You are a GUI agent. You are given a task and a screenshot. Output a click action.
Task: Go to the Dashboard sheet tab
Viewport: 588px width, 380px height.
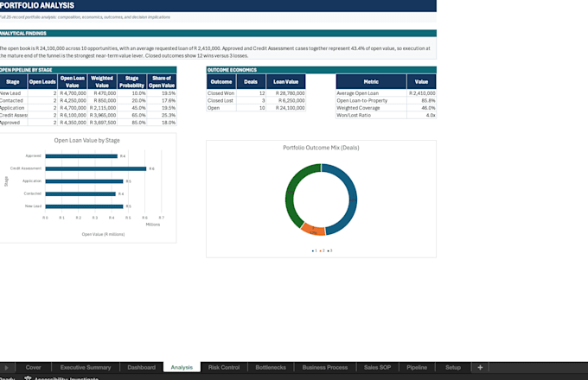pos(141,367)
